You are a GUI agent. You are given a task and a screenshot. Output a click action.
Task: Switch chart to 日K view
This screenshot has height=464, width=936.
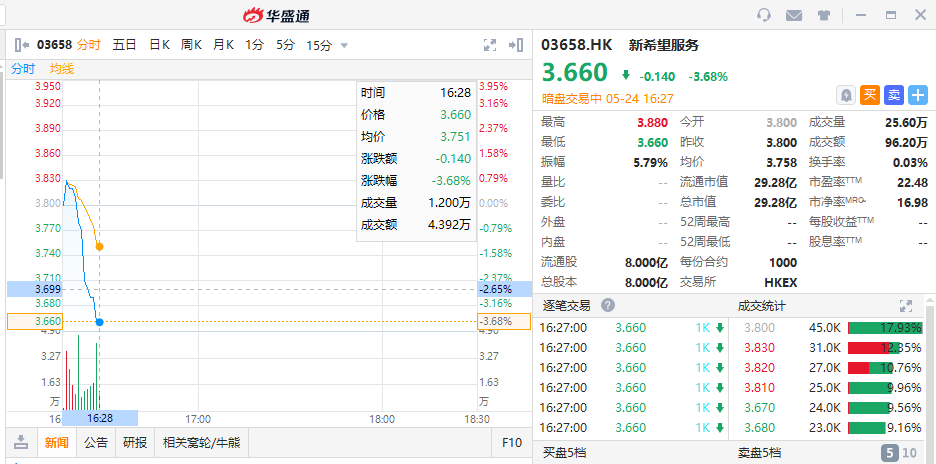[159, 45]
